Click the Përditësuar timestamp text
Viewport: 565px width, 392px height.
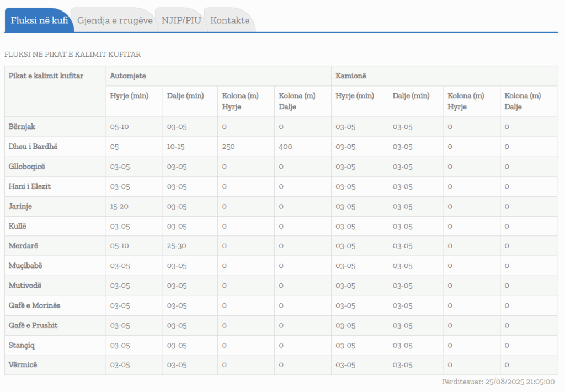(x=498, y=382)
